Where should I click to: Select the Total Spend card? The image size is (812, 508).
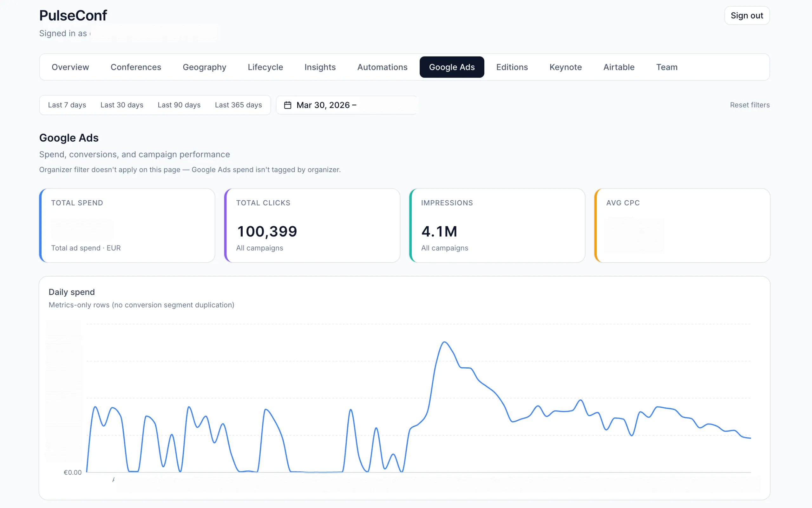(127, 225)
